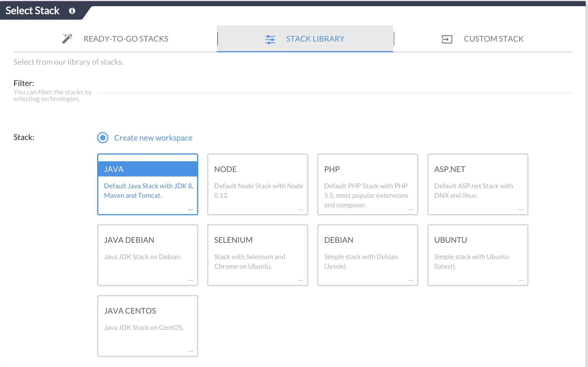Select the Create new workspace radio button
588x367 pixels.
[x=103, y=138]
